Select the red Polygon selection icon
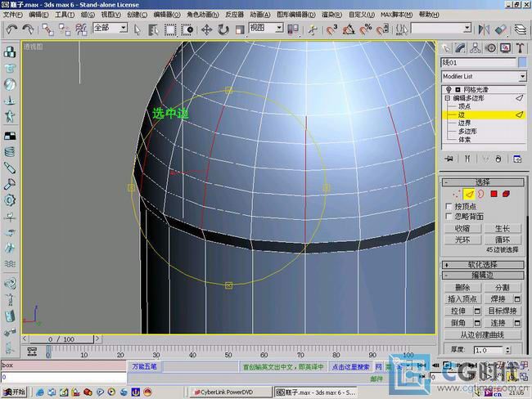The image size is (532, 399). click(494, 194)
